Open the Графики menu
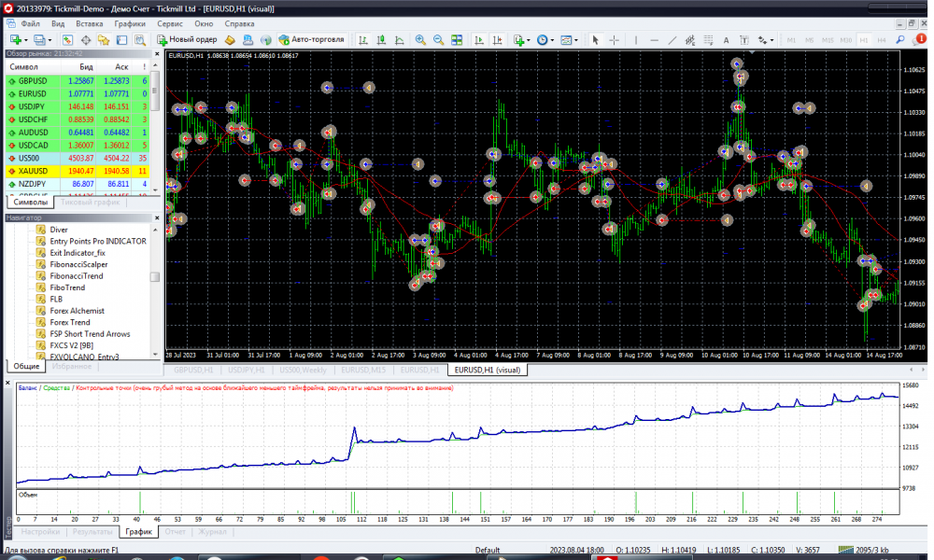Viewport: 934px width, 560px height. pos(130,24)
